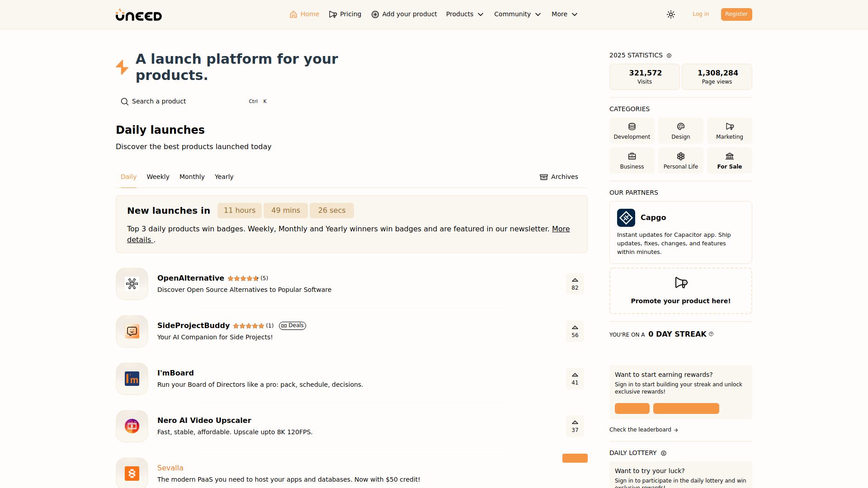
Task: Open the Business briefcase category
Action: click(632, 161)
